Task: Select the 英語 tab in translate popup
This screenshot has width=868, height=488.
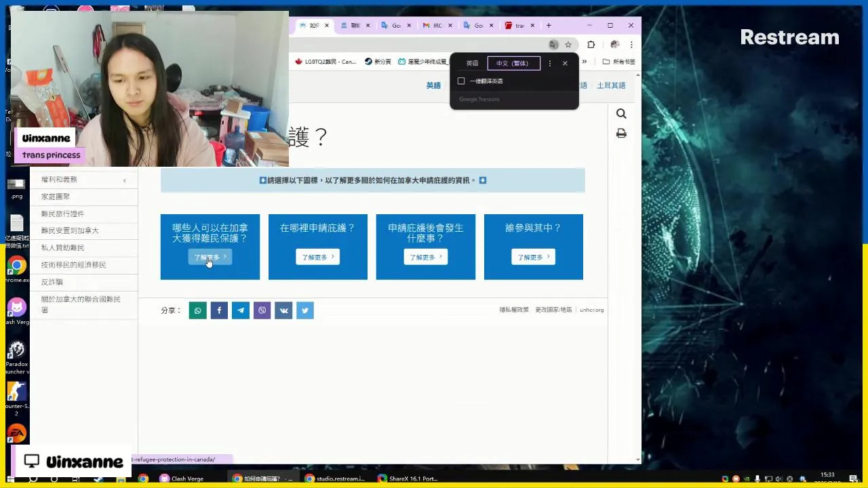Action: [472, 63]
